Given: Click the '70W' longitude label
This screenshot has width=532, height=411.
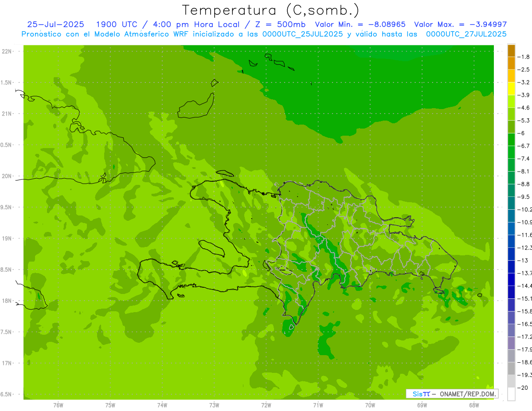Looking at the screenshot, I should [x=370, y=405].
